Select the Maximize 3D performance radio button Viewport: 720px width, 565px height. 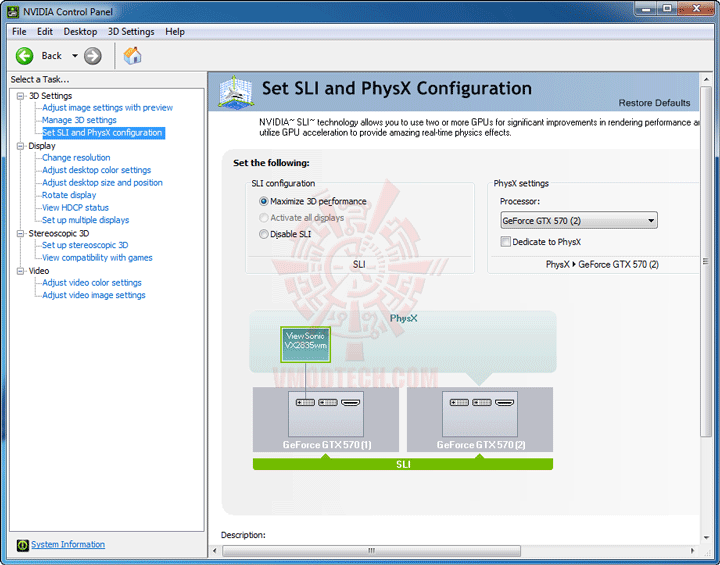point(264,201)
